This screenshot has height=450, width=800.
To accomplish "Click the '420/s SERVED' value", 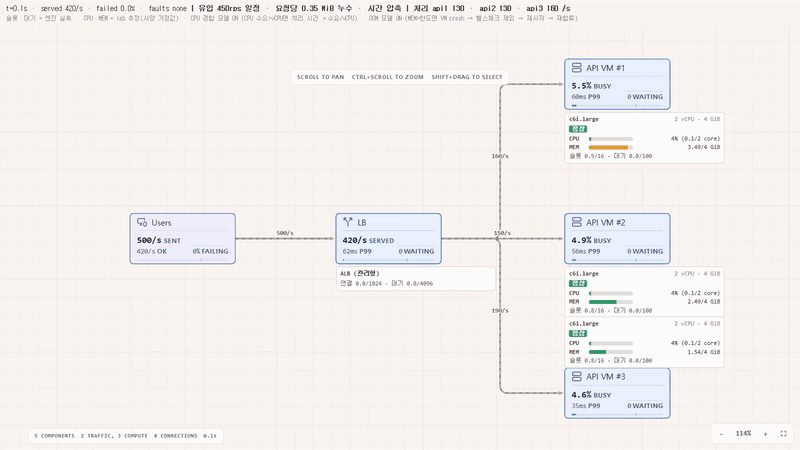I will coord(368,240).
